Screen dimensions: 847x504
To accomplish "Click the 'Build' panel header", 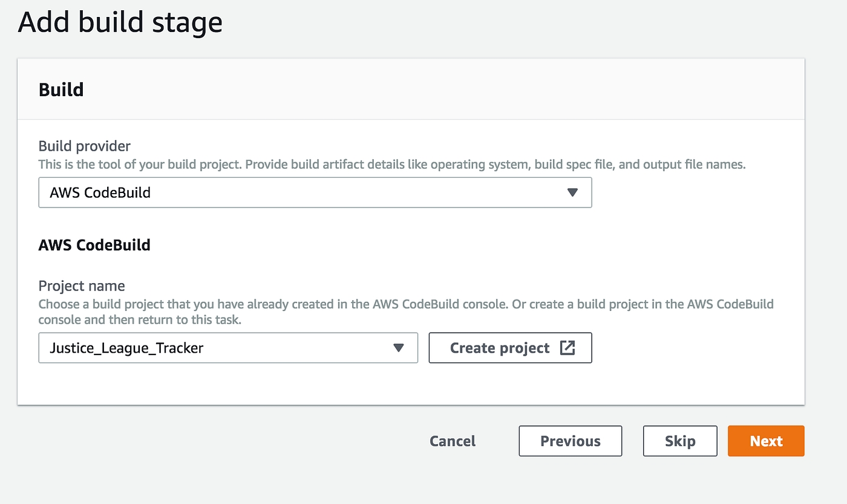I will (x=61, y=90).
